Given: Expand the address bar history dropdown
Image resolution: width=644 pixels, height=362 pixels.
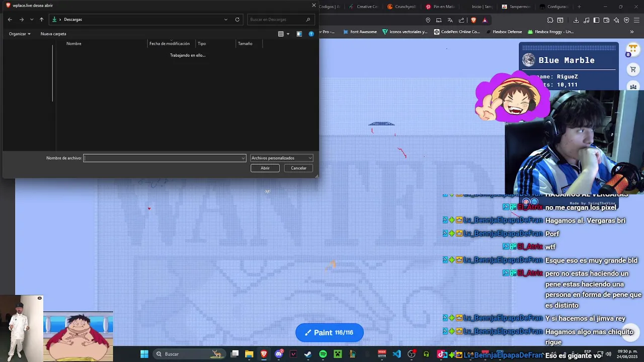Looking at the screenshot, I should [x=225, y=20].
